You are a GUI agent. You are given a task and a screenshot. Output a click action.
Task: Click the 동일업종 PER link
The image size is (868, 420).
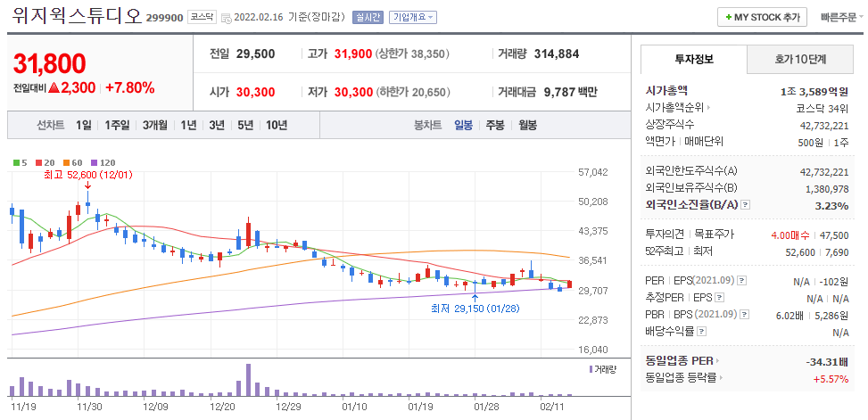[x=679, y=361]
